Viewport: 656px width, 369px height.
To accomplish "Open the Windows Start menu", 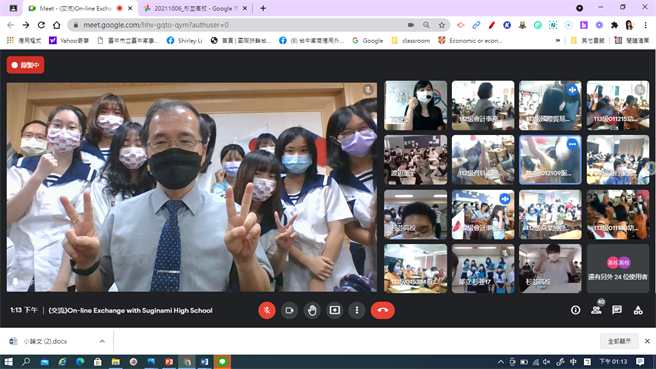I will click(x=8, y=362).
